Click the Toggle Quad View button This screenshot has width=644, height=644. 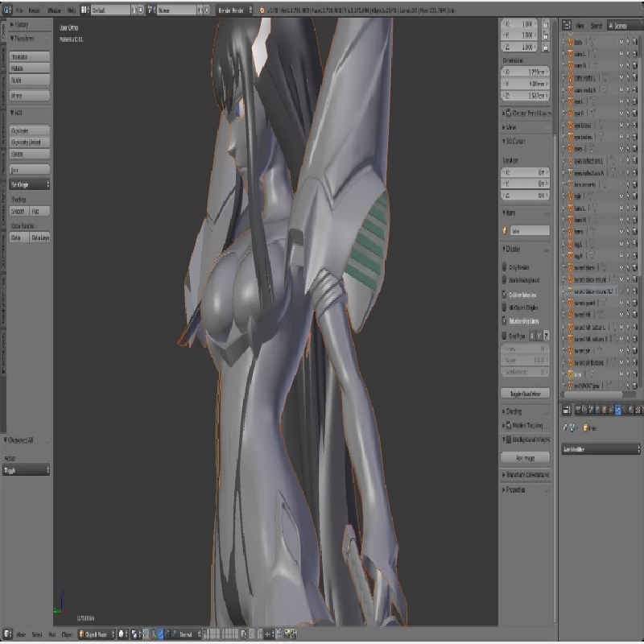(x=525, y=394)
